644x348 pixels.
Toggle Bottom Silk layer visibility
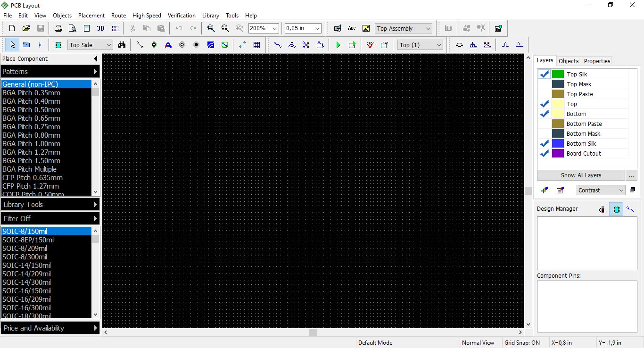point(545,143)
